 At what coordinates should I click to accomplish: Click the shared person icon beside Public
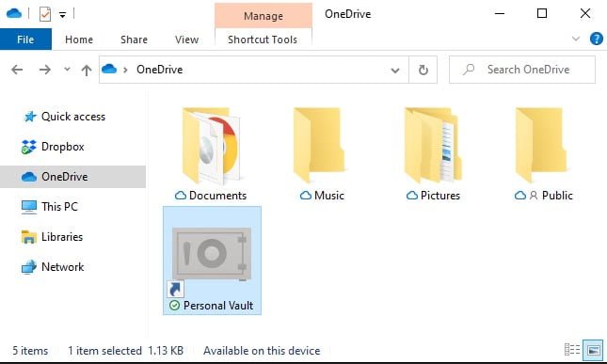pos(534,196)
